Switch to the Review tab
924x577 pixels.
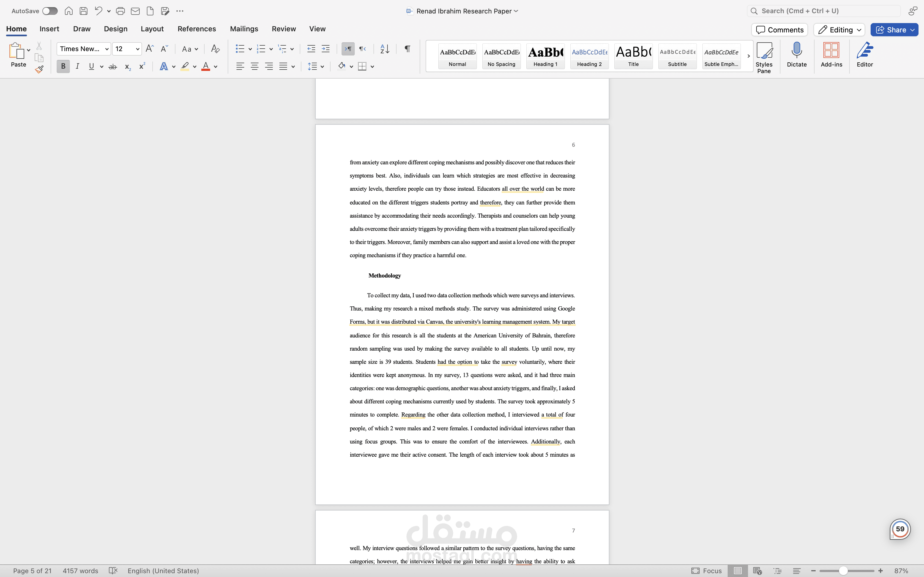[283, 29]
